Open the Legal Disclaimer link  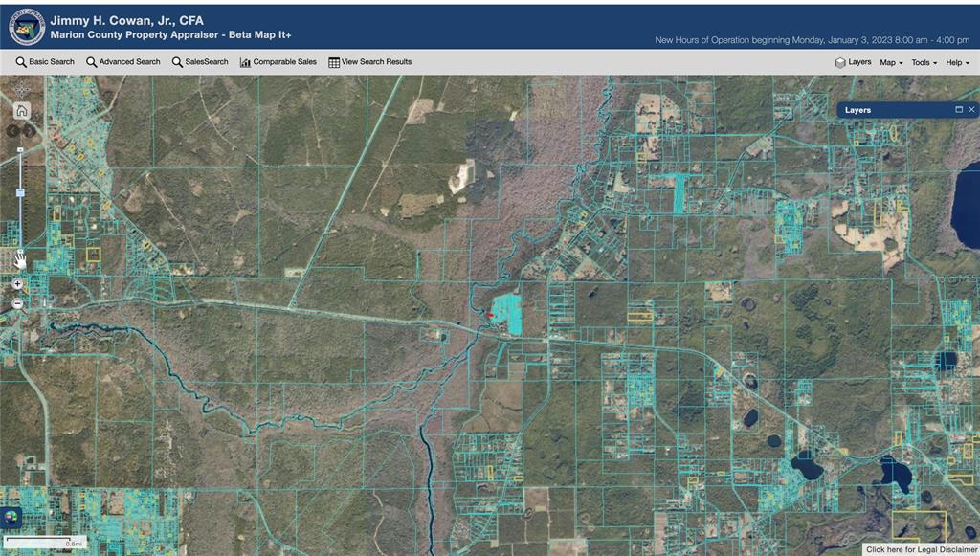coord(919,549)
